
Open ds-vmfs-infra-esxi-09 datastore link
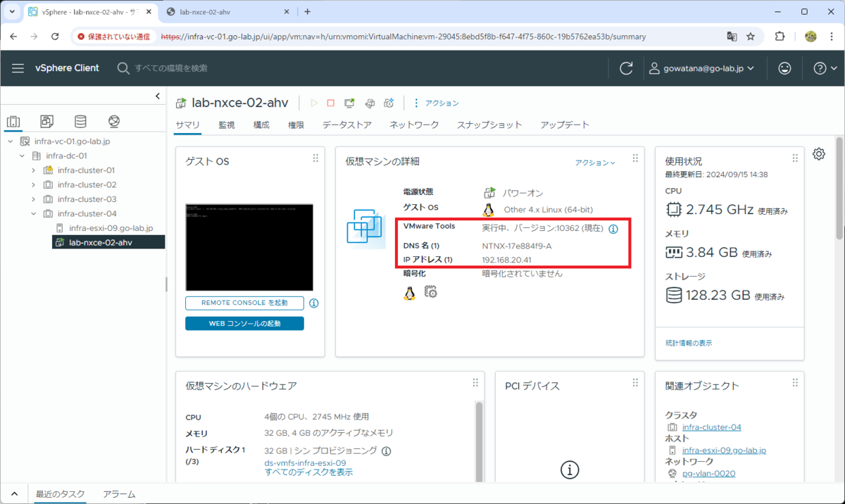(x=305, y=462)
